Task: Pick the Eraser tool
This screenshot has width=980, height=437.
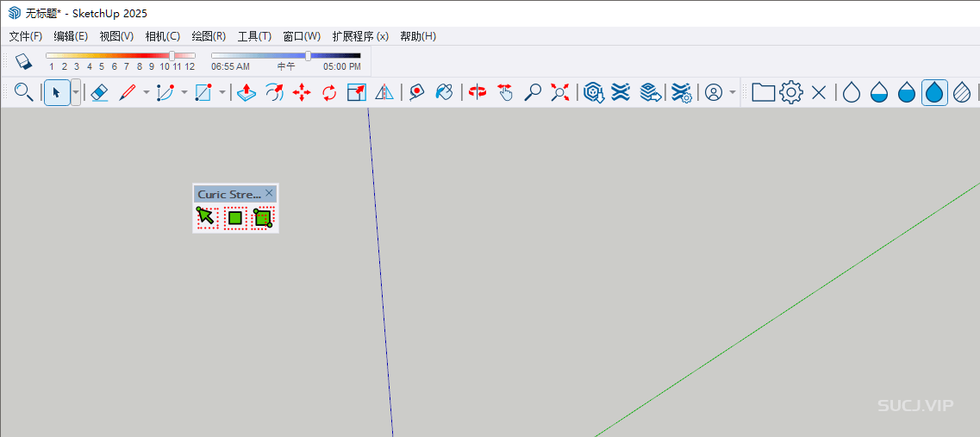Action: (100, 92)
